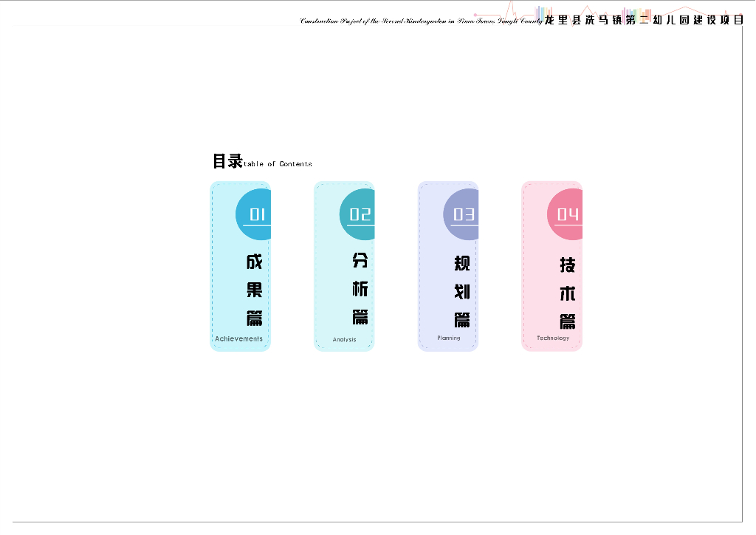The width and height of the screenshot is (756, 535).
Task: Select the cursive English header text
Action: pos(421,21)
